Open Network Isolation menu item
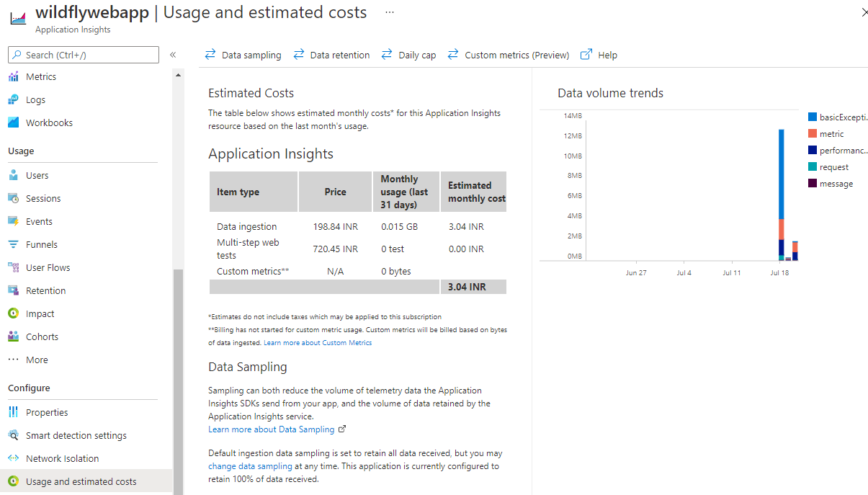Image resolution: width=868 pixels, height=495 pixels. click(63, 459)
